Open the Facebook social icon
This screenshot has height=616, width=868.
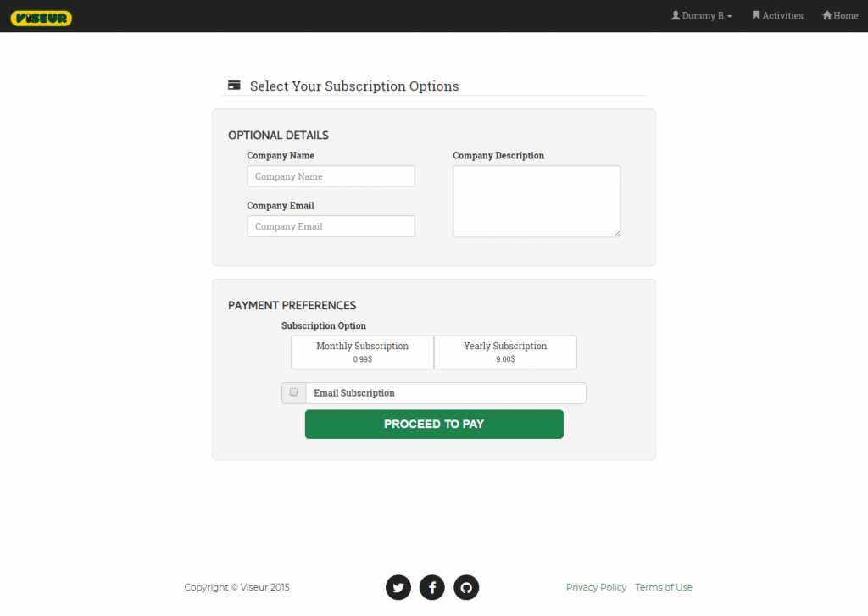[x=432, y=587]
